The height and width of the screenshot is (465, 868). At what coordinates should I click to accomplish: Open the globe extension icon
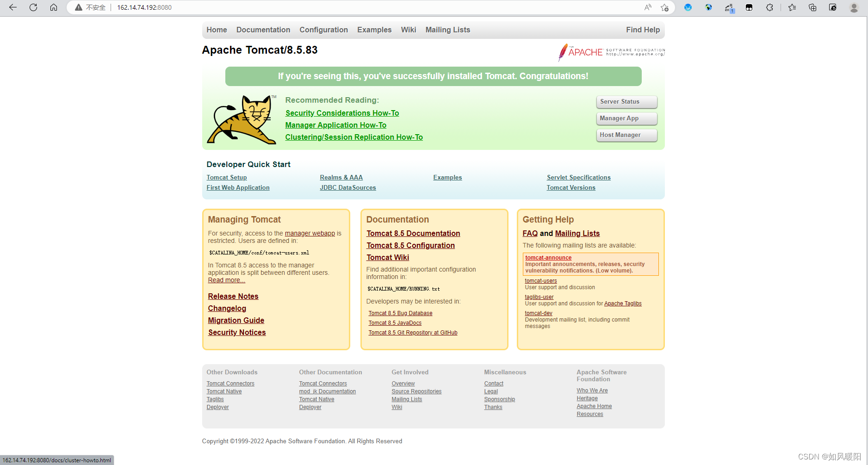pyautogui.click(x=708, y=7)
